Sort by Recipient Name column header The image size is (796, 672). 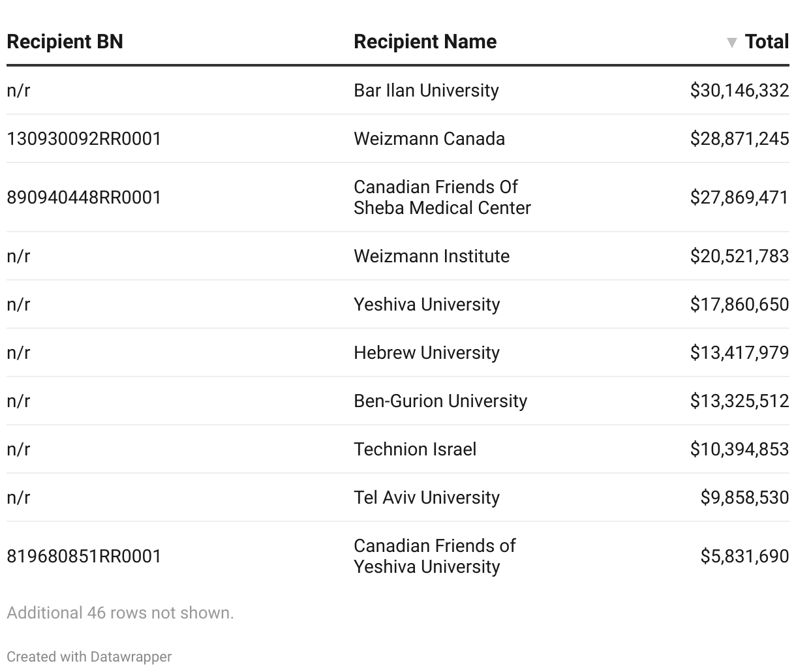[x=425, y=42]
